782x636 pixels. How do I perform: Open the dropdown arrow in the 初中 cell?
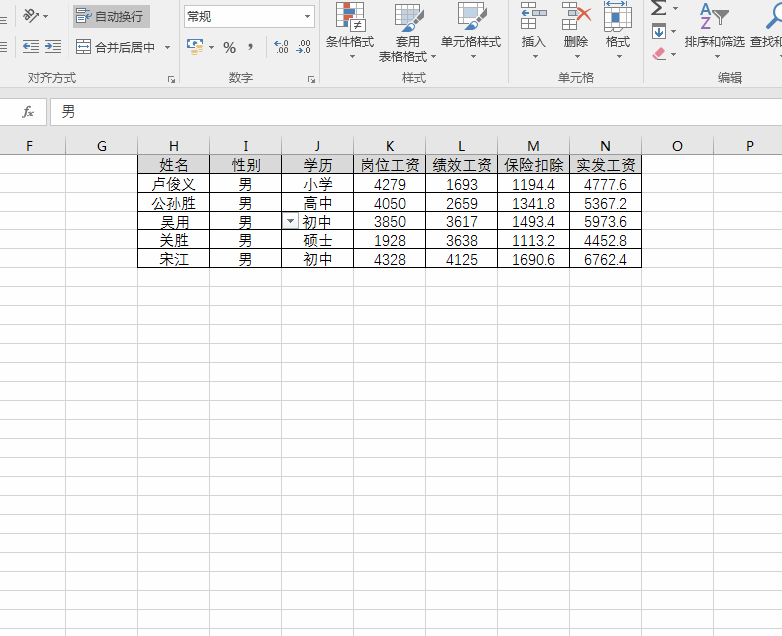click(x=290, y=221)
